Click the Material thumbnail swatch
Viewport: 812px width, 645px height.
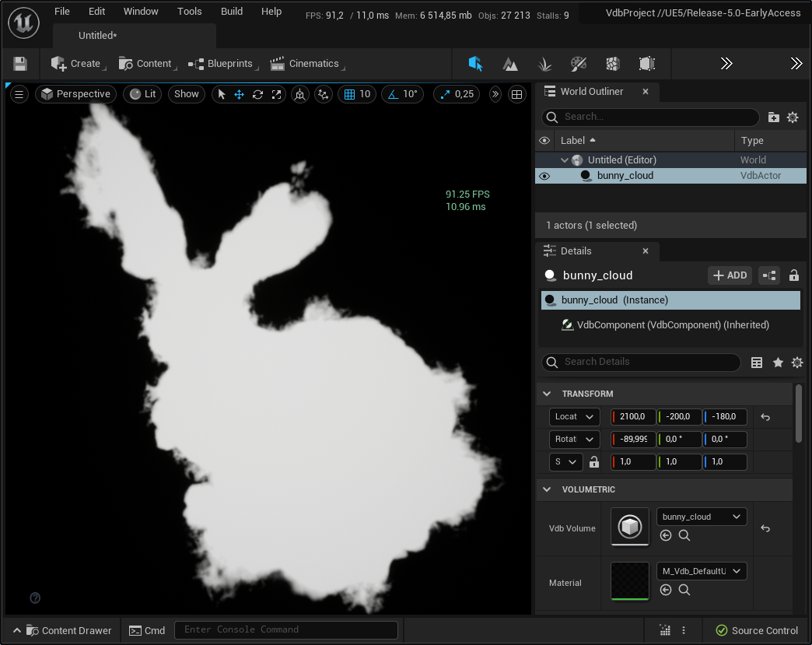click(629, 581)
